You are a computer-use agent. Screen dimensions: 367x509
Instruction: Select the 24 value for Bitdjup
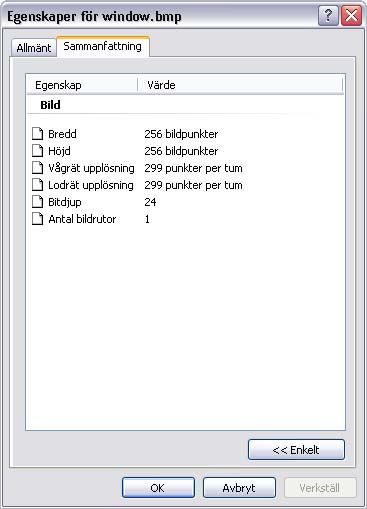pyautogui.click(x=150, y=202)
